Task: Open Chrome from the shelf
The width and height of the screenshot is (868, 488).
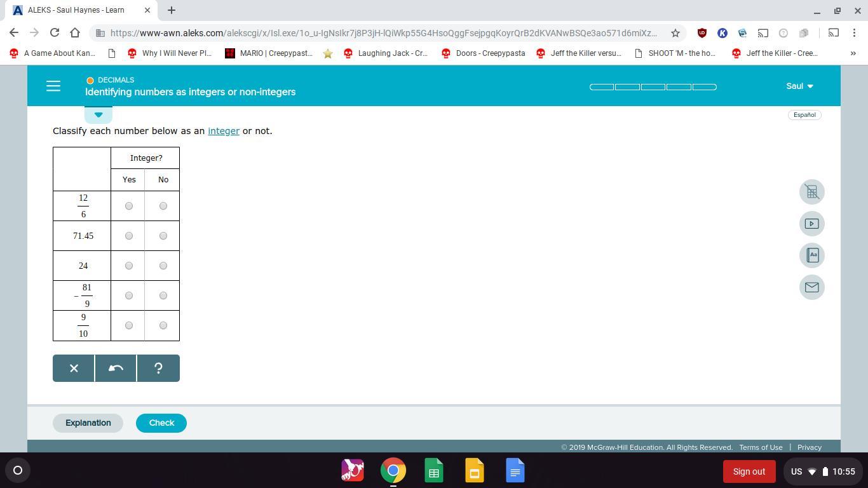Action: click(393, 471)
